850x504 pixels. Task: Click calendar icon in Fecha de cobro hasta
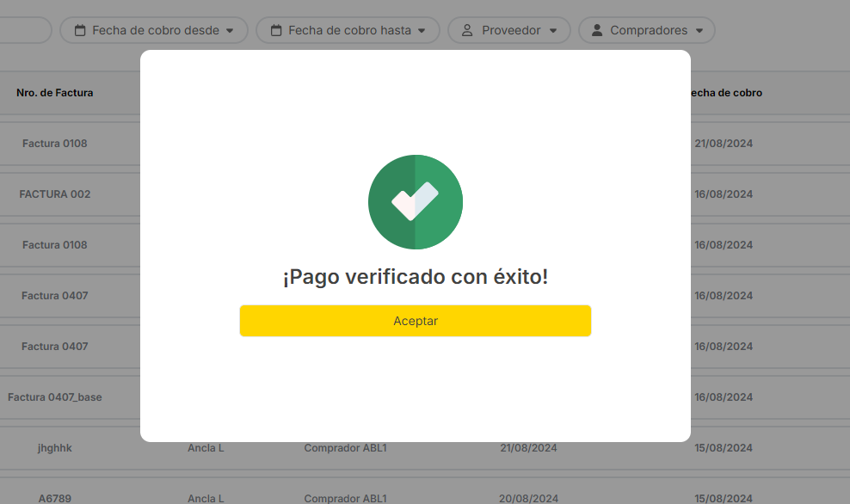coord(276,30)
